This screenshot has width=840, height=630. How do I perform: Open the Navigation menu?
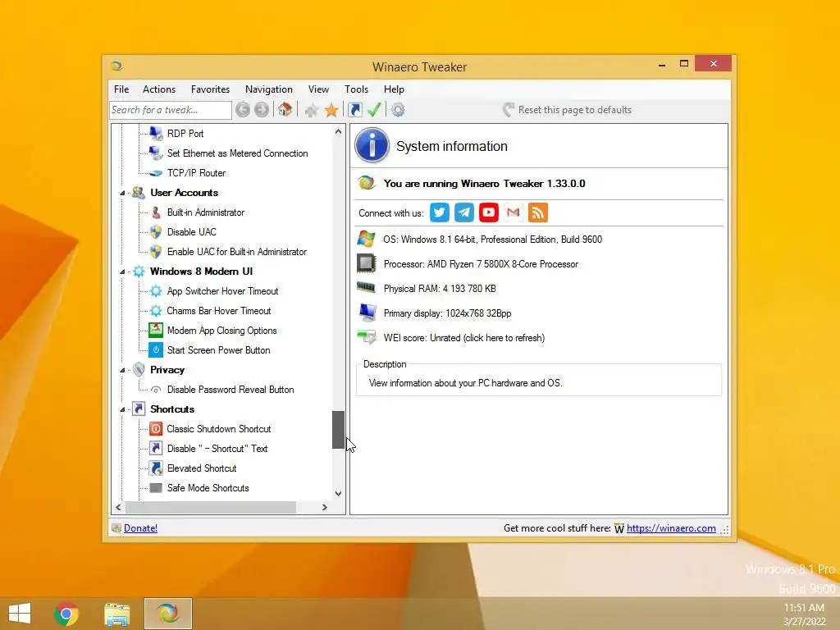pyautogui.click(x=269, y=89)
